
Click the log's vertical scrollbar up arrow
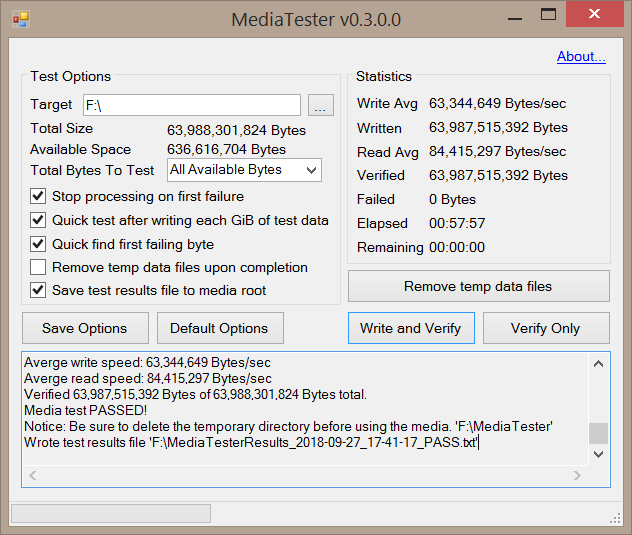coord(598,363)
